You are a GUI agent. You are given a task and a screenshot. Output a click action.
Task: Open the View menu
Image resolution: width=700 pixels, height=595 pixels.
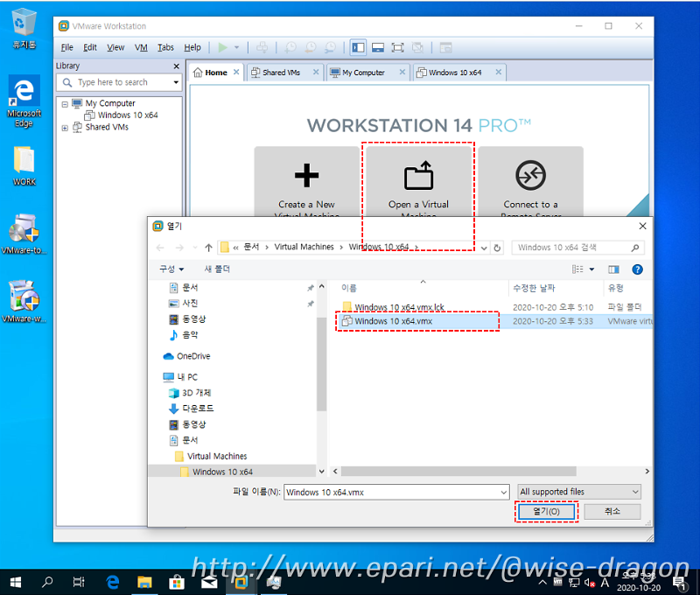click(x=115, y=47)
